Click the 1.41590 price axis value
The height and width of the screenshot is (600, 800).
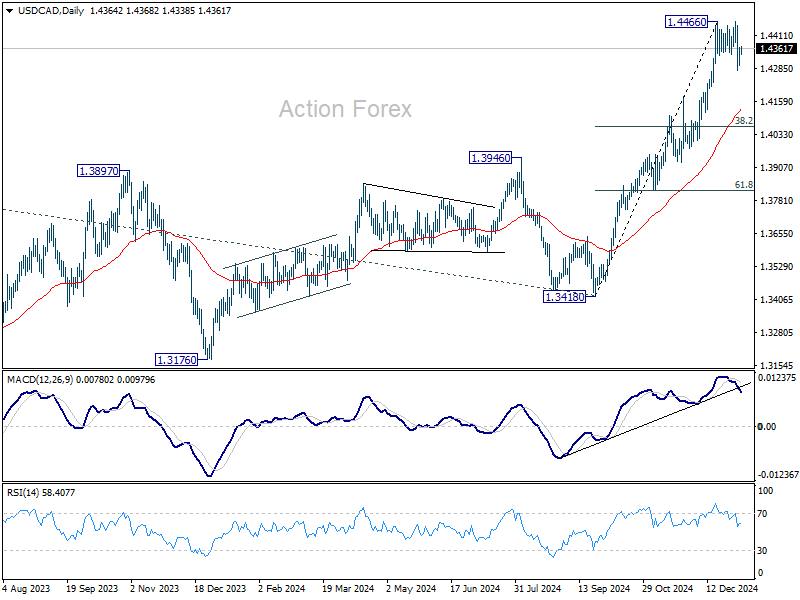pos(777,102)
